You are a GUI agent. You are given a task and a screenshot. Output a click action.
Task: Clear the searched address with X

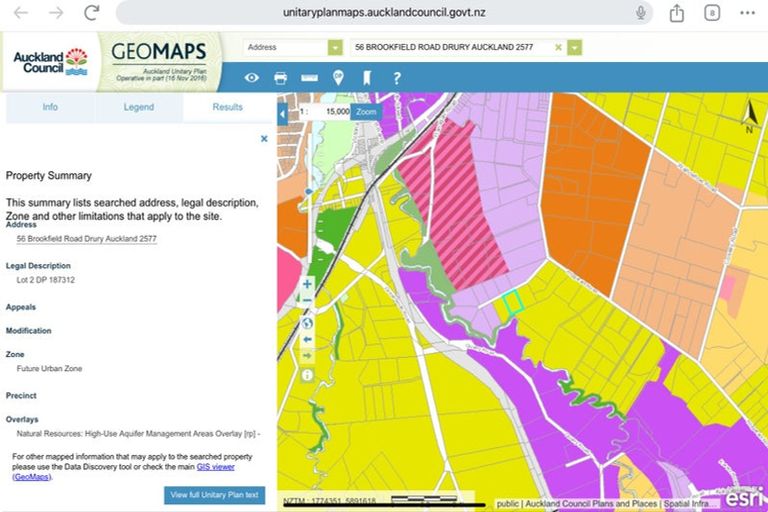pos(558,47)
